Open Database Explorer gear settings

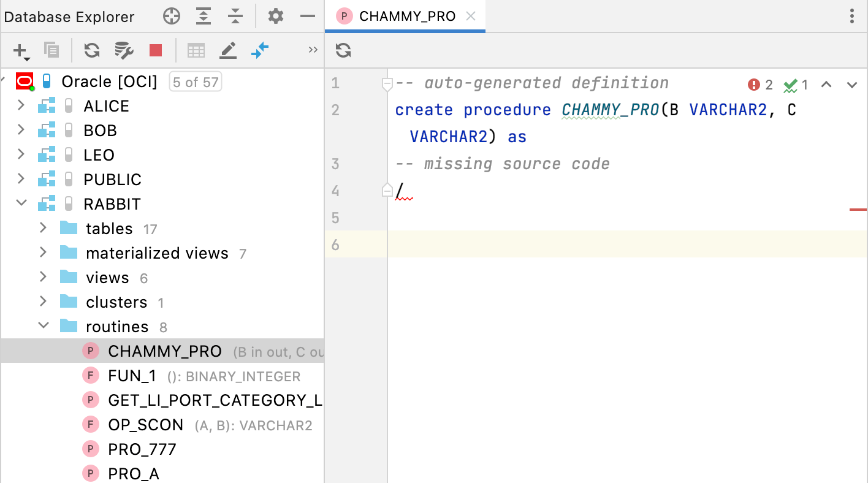tap(276, 17)
